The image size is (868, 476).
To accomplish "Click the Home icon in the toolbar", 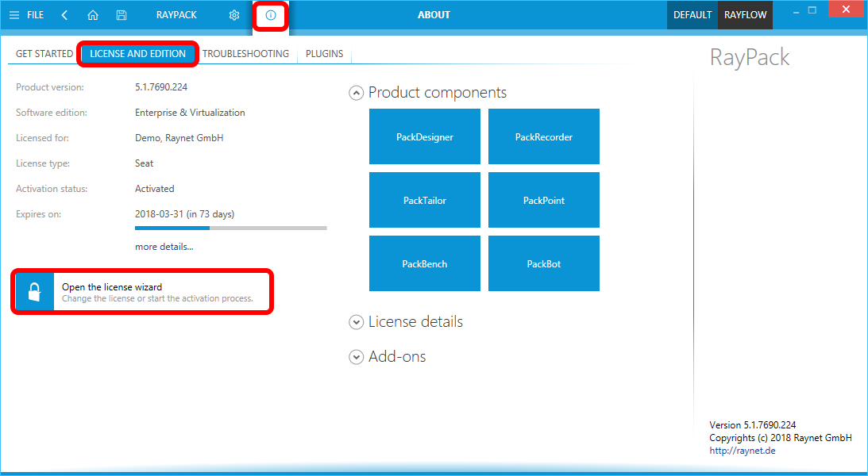I will [93, 15].
